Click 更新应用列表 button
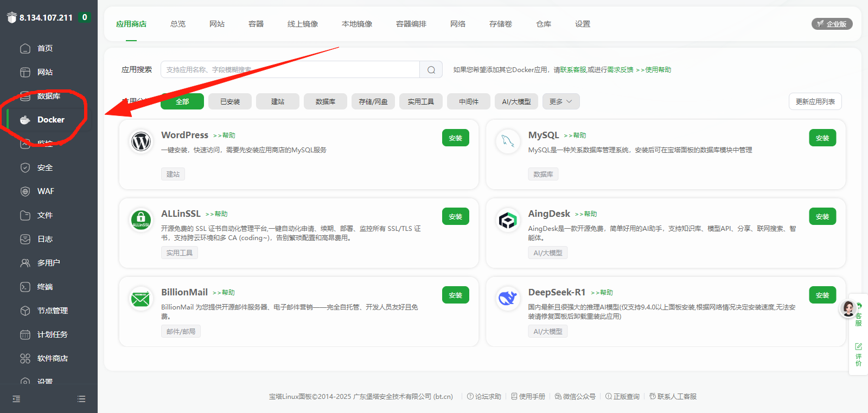868x413 pixels. pos(815,101)
